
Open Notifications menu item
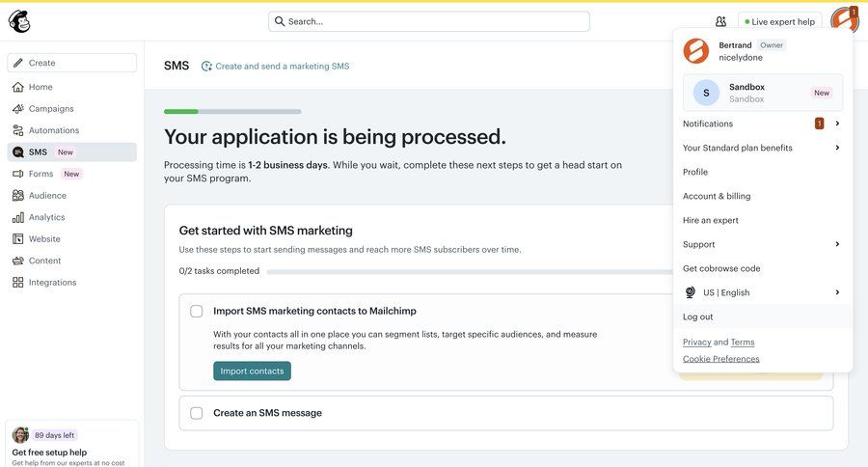[x=762, y=124]
